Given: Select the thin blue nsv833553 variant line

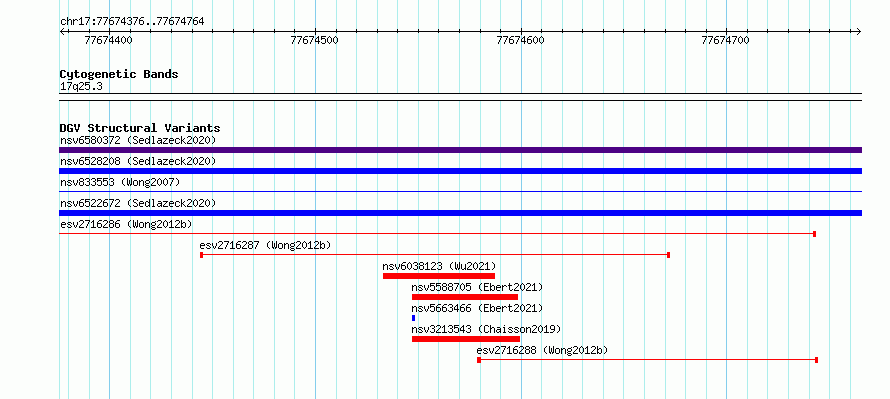Looking at the screenshot, I should (x=460, y=192).
